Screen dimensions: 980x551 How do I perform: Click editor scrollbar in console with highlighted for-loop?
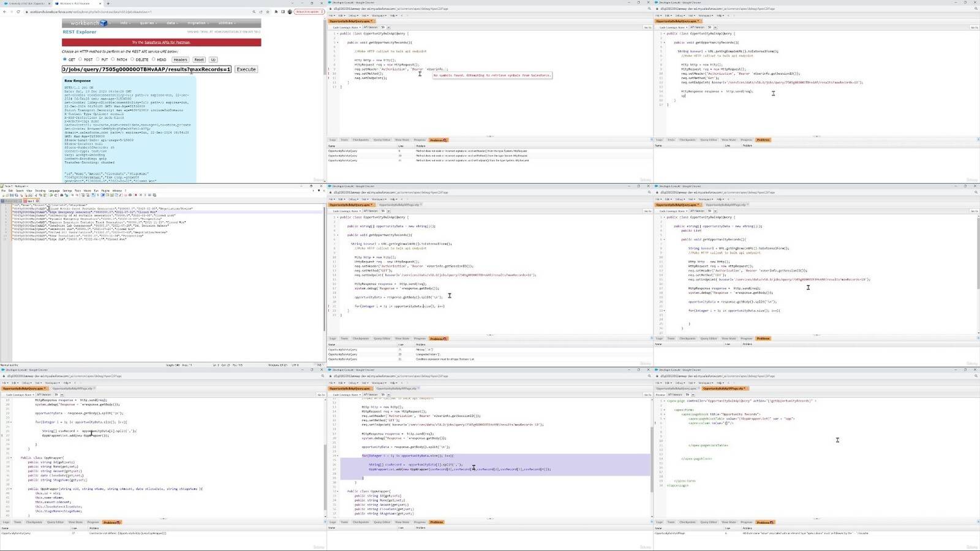click(652, 460)
